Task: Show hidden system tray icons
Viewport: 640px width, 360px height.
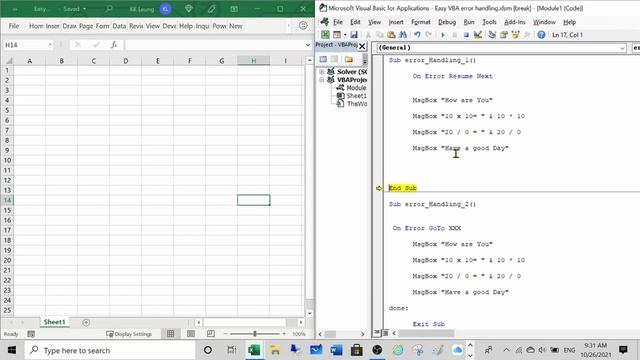Action: pos(507,350)
